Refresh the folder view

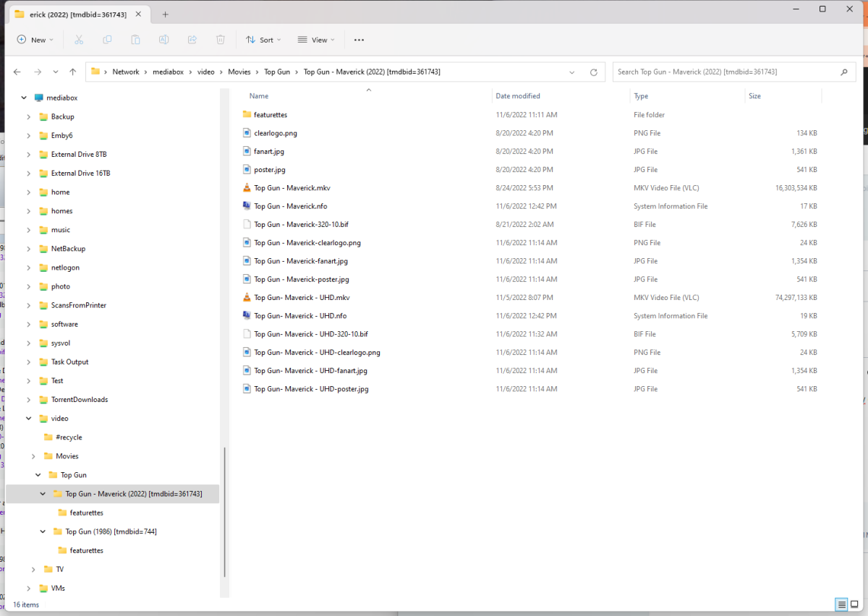(x=592, y=72)
